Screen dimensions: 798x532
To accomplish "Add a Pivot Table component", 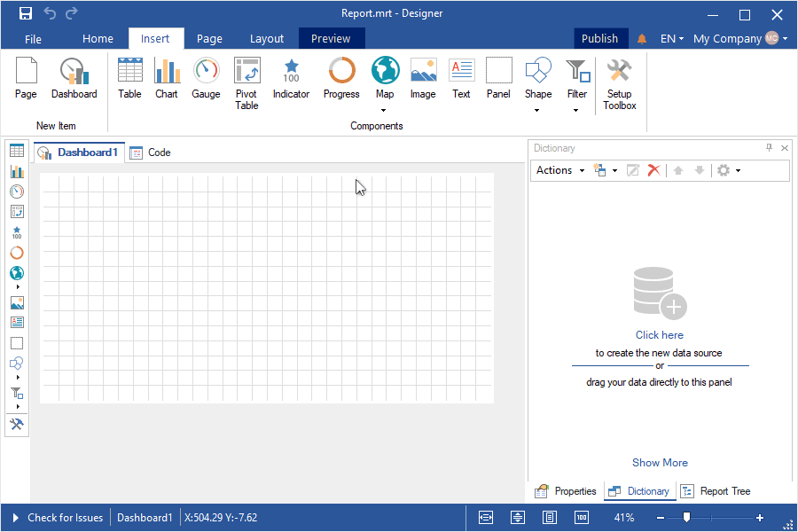I will point(246,83).
